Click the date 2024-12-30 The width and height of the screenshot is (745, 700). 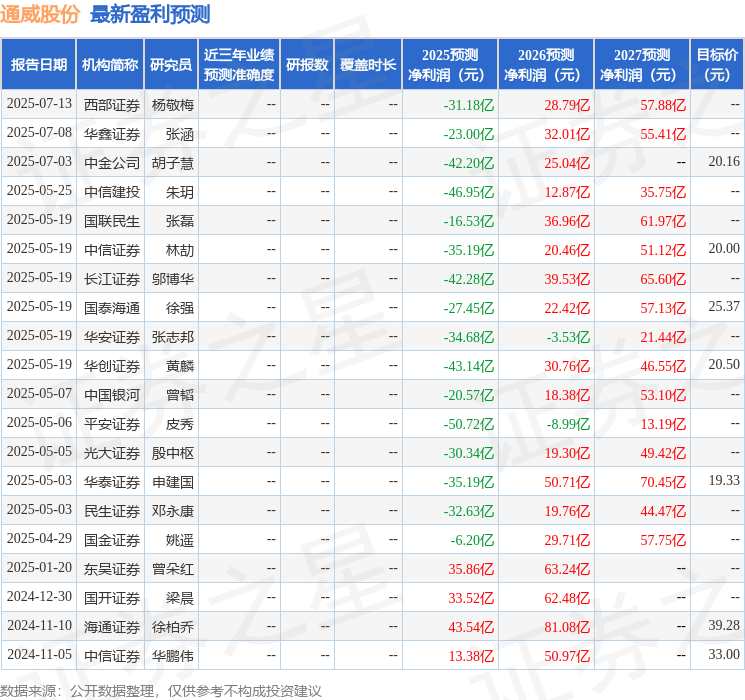coord(39,596)
